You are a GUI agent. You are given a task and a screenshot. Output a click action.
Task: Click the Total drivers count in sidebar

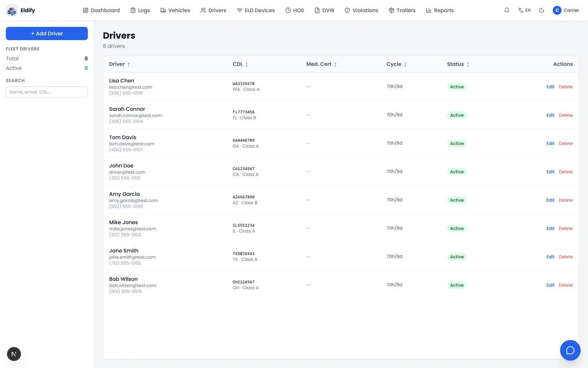(86, 59)
